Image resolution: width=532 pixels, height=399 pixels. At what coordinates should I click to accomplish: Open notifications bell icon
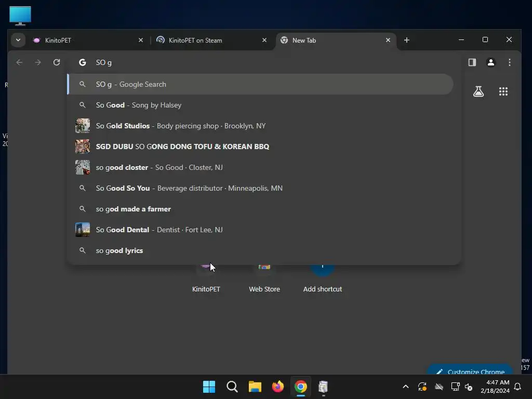[x=517, y=387]
